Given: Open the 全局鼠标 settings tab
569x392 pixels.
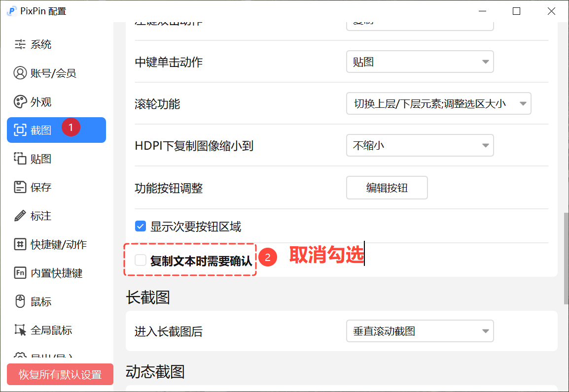Looking at the screenshot, I should [x=51, y=330].
